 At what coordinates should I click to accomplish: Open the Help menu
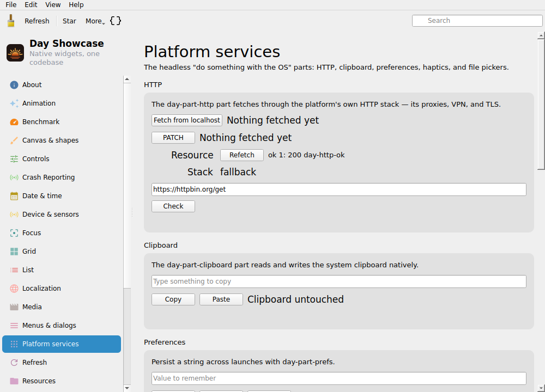(76, 5)
